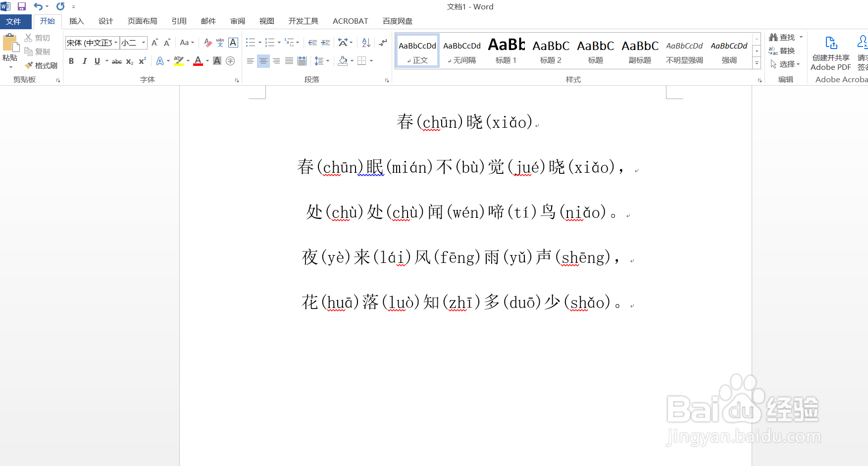Screen dimensions: 868x466
Task: Apply character border icon
Action: [x=233, y=43]
